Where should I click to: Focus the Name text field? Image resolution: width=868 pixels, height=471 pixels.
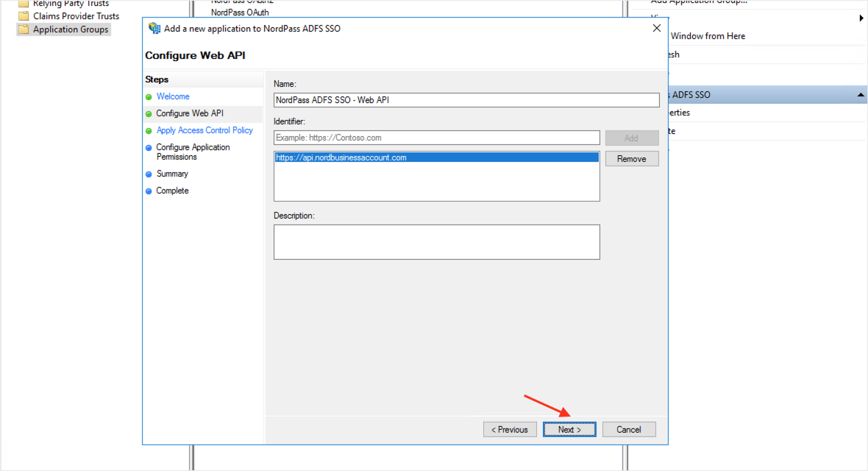pyautogui.click(x=466, y=100)
